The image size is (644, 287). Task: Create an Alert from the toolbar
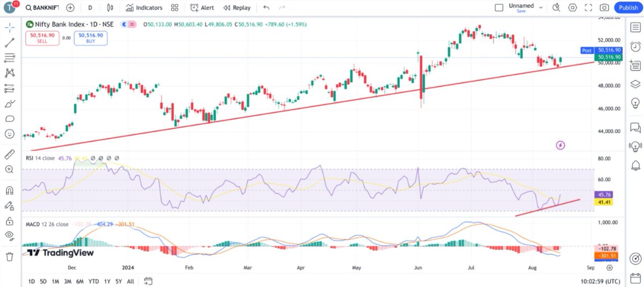[x=202, y=8]
